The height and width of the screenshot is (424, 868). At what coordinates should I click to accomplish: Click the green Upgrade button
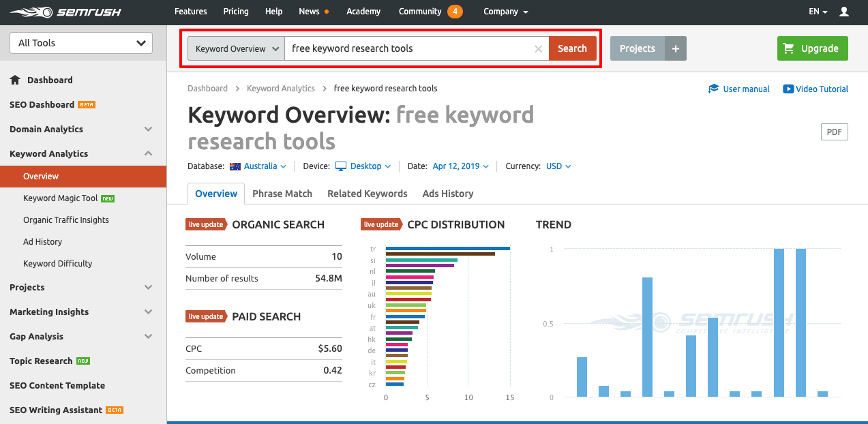click(x=813, y=48)
